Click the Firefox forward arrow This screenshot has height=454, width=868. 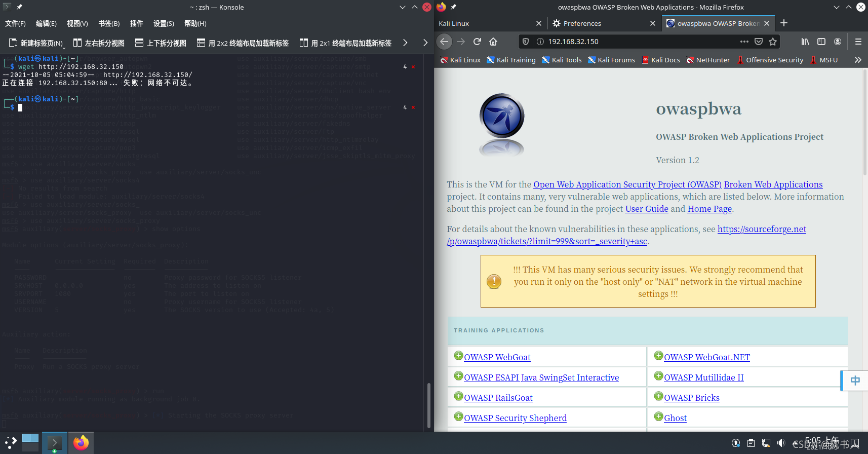461,42
